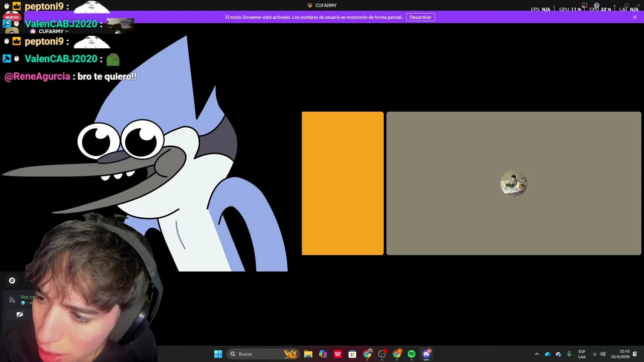Screen dimensions: 644x362
Task: Open Discord from the taskbar
Action: pyautogui.click(x=427, y=354)
